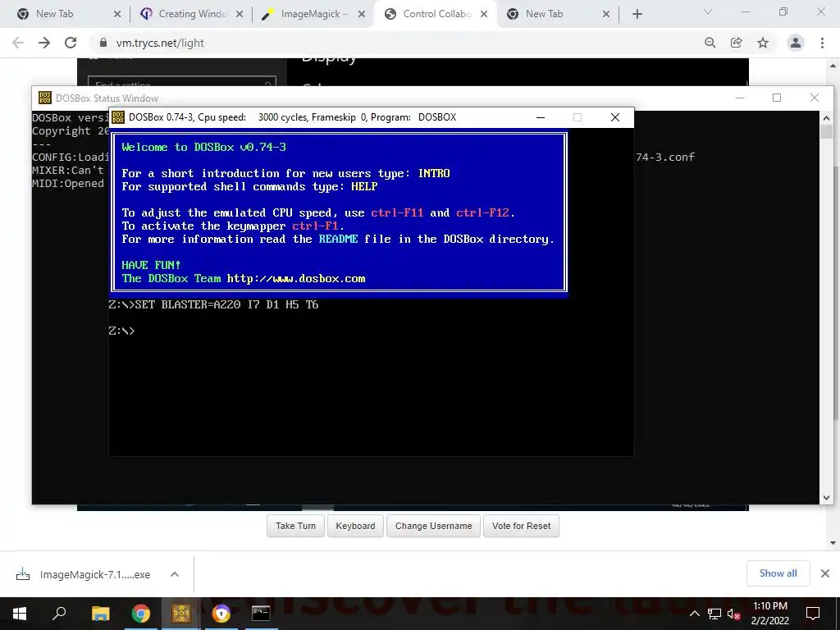This screenshot has height=630, width=840.
Task: Close the ImageMagick tab
Action: click(x=362, y=14)
